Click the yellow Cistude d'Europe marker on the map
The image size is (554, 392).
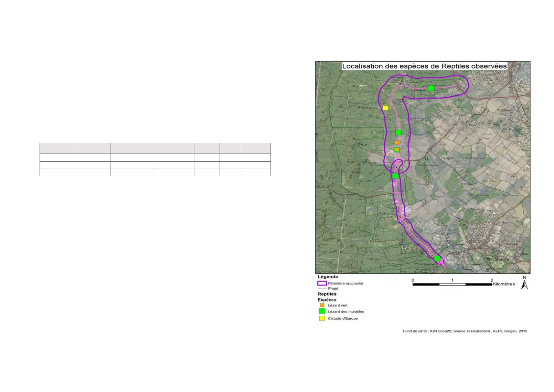click(x=385, y=108)
